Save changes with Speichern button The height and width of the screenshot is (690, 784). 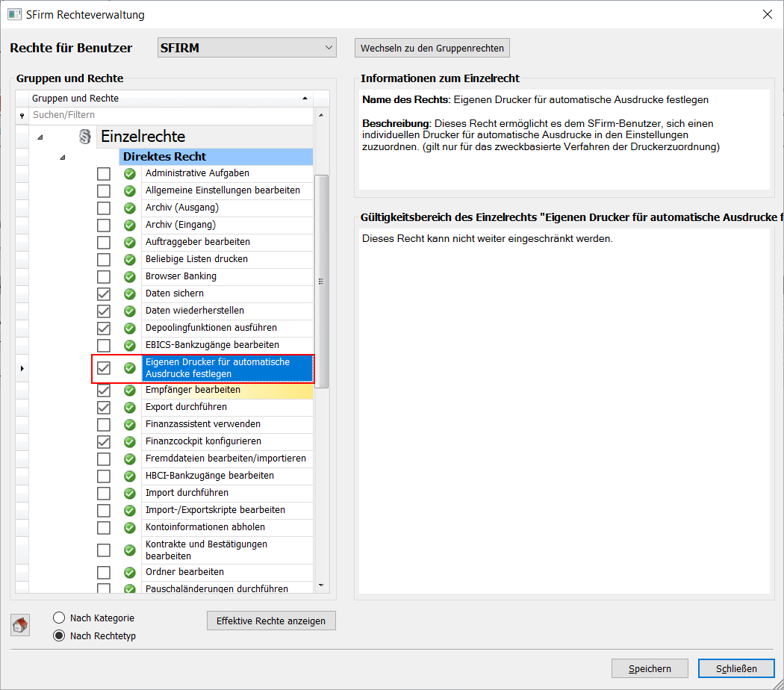(x=650, y=668)
